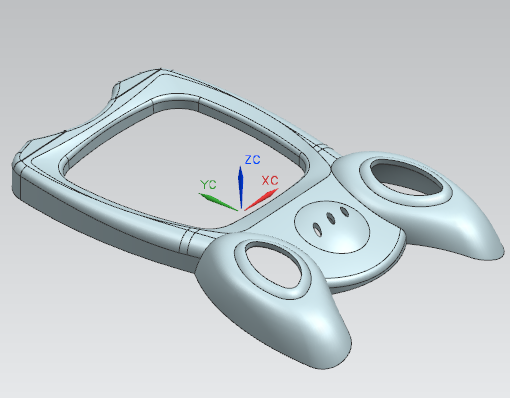Pick the green YC axis arrow
Screen dimensions: 510x398
pos(218,202)
